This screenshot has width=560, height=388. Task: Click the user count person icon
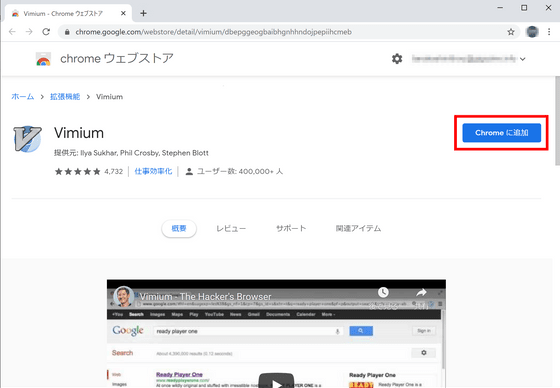point(189,172)
